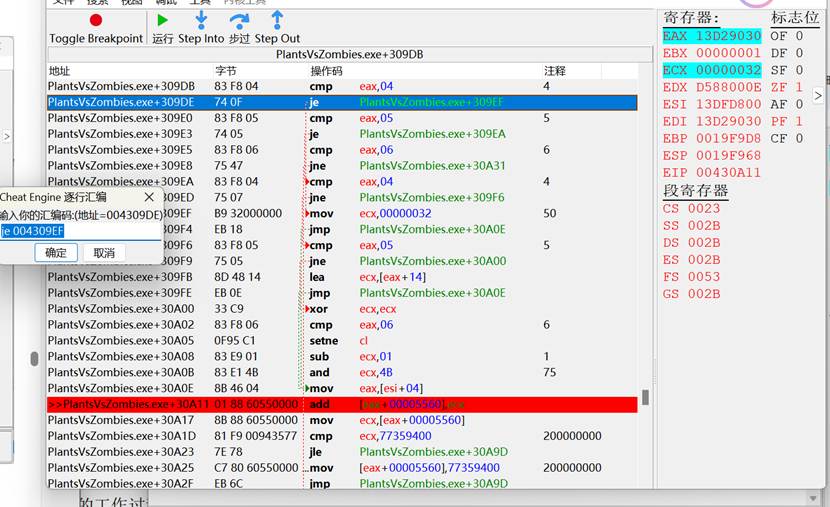
Task: Select the cmp eax,05 row at +309E0
Action: (342, 118)
